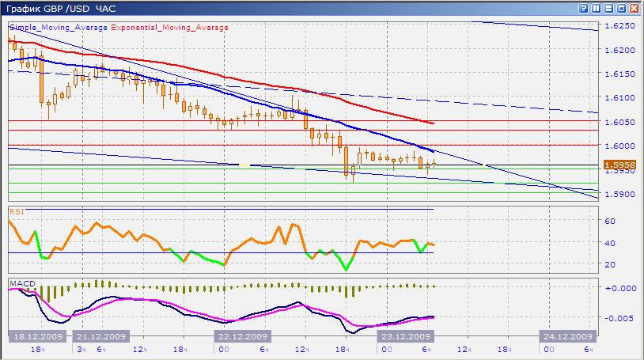Click the help question mark icon
This screenshot has width=644, height=360.
point(582,8)
